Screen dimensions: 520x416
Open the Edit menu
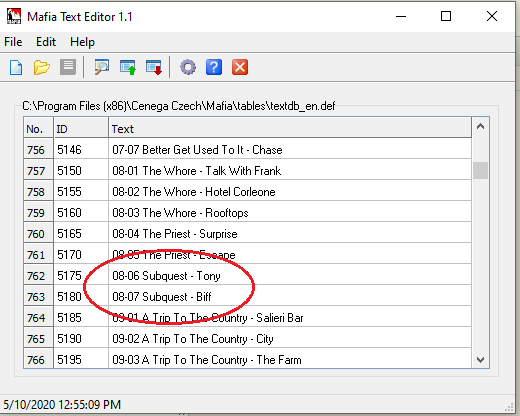coord(46,42)
